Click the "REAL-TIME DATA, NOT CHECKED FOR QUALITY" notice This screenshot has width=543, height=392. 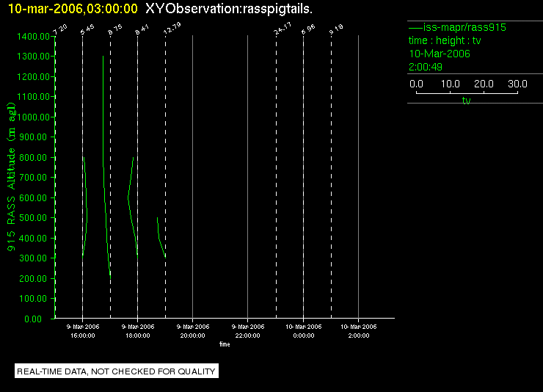pos(117,371)
